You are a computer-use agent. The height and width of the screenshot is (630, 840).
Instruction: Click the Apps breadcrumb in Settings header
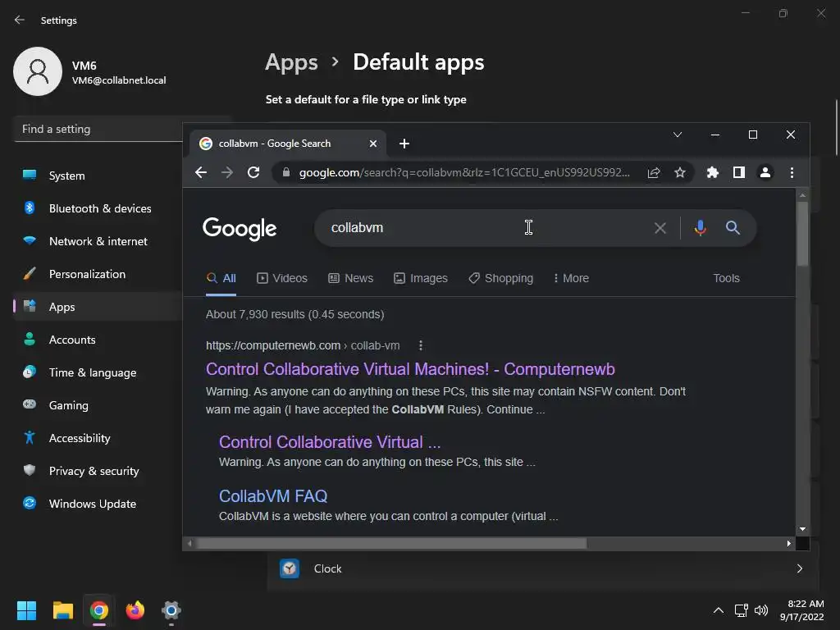click(291, 62)
